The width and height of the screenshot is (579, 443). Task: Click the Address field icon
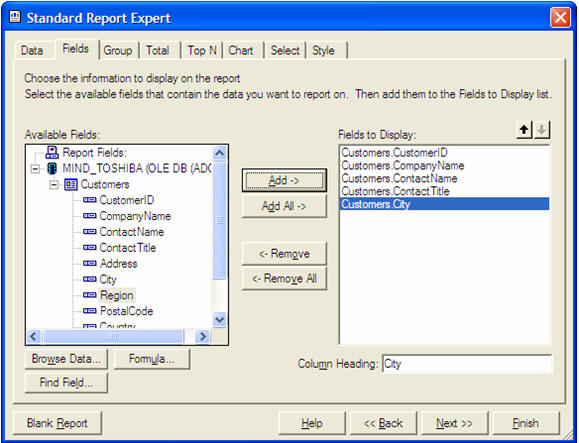click(90, 264)
